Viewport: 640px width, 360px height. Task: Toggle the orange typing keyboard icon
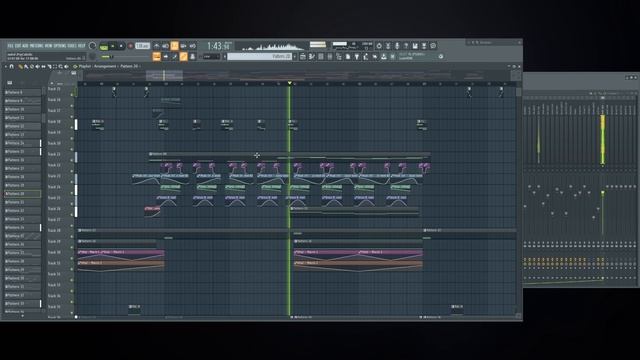[x=156, y=56]
